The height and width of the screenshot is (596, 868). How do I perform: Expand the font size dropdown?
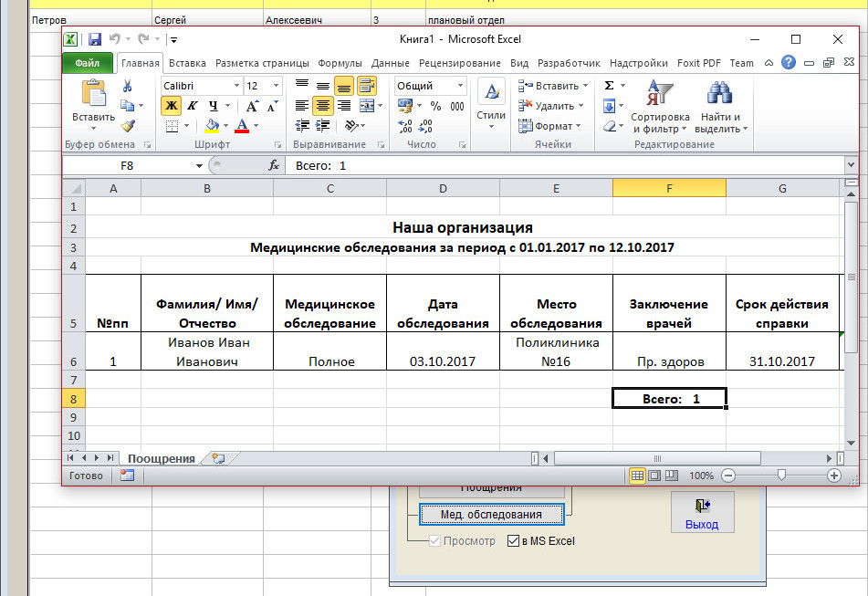point(277,86)
